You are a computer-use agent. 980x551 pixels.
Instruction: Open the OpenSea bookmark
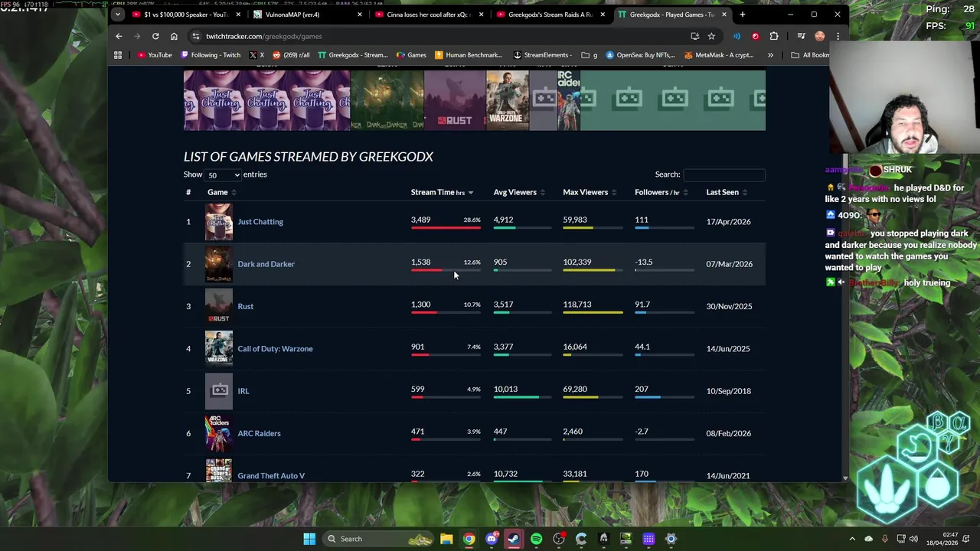tap(640, 55)
